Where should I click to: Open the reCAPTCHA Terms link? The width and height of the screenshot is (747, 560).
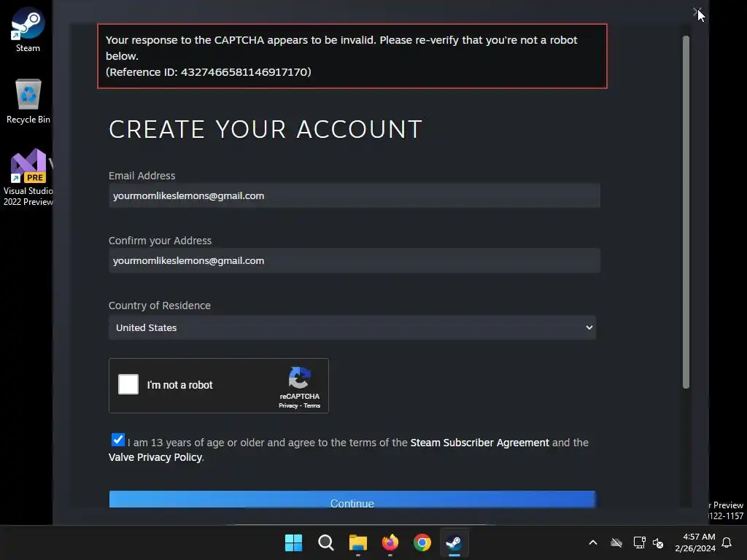[312, 405]
